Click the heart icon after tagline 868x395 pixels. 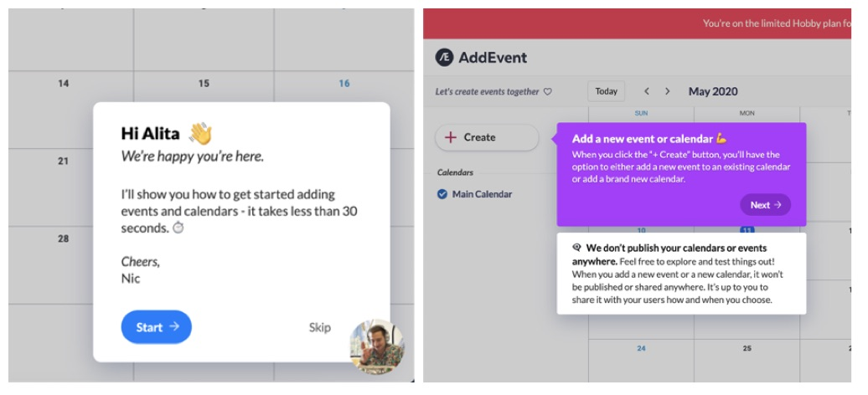pos(547,92)
